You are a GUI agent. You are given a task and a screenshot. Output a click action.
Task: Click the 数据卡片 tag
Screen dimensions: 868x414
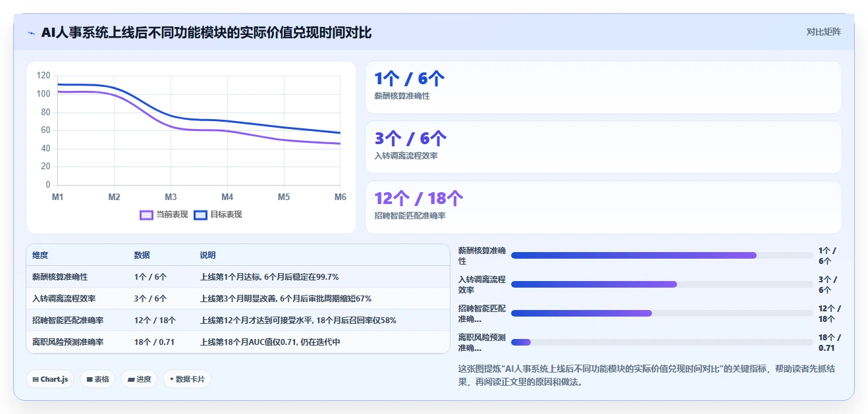point(187,379)
